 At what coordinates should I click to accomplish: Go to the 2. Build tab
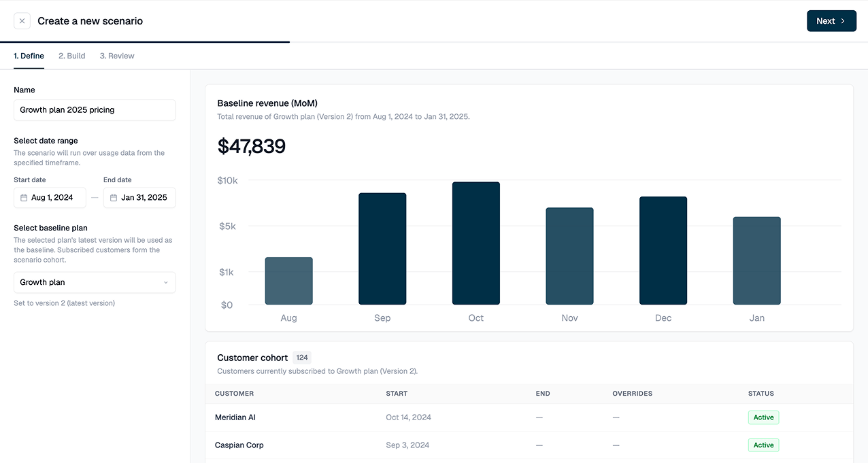[72, 56]
